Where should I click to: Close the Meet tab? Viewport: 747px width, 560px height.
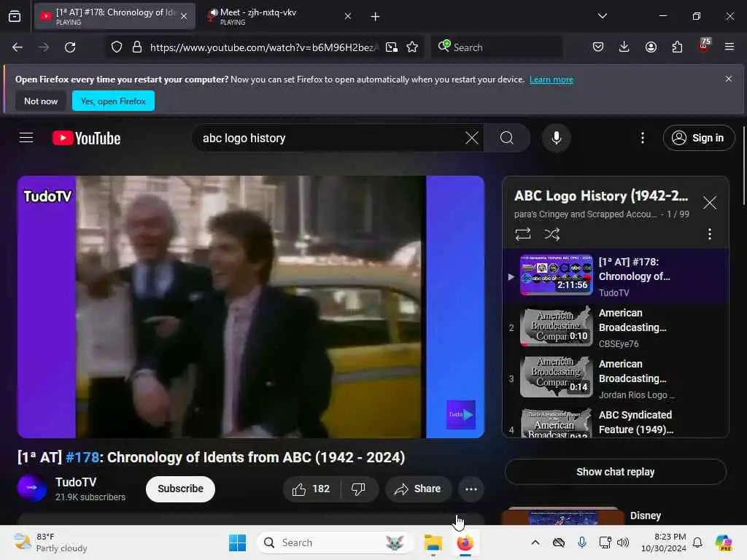[348, 16]
